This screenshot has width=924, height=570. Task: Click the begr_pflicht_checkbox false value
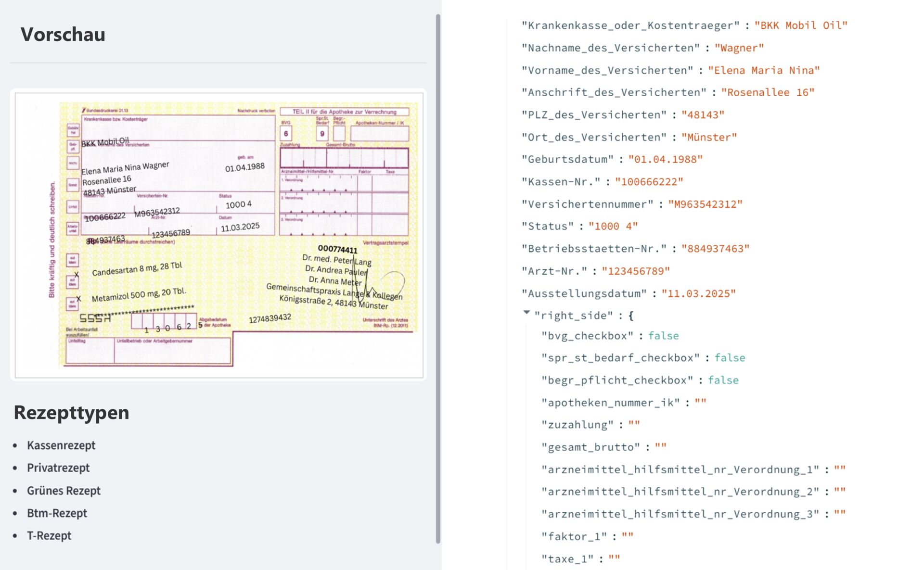pyautogui.click(x=723, y=380)
